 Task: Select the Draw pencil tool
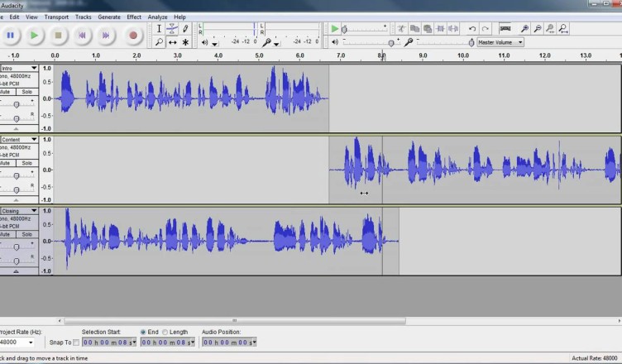click(x=185, y=29)
